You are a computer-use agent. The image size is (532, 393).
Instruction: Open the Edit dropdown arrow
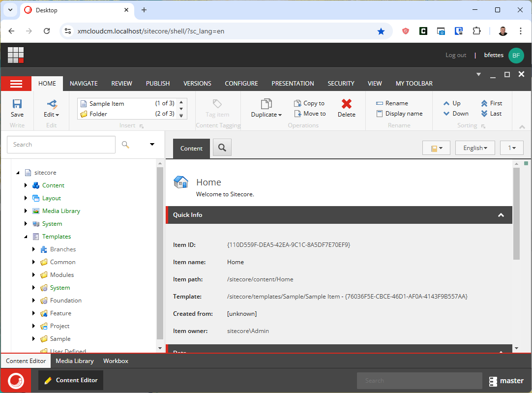point(58,115)
